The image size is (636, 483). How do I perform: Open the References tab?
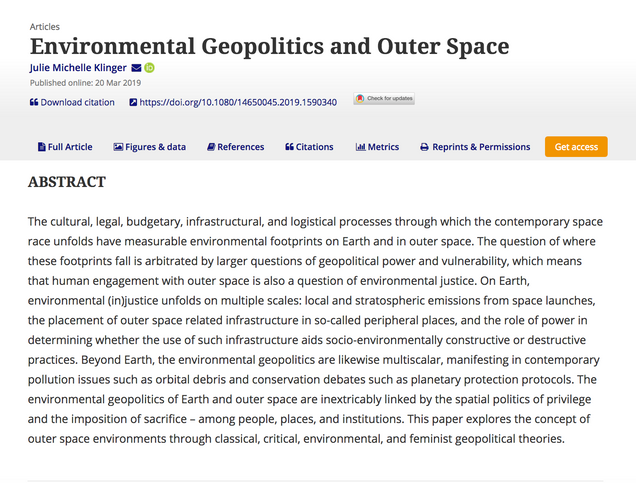235,147
